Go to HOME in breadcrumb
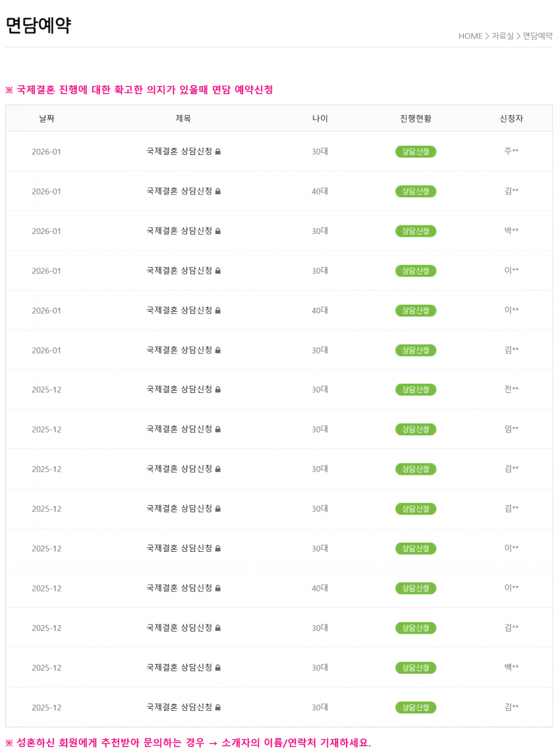 [x=470, y=36]
